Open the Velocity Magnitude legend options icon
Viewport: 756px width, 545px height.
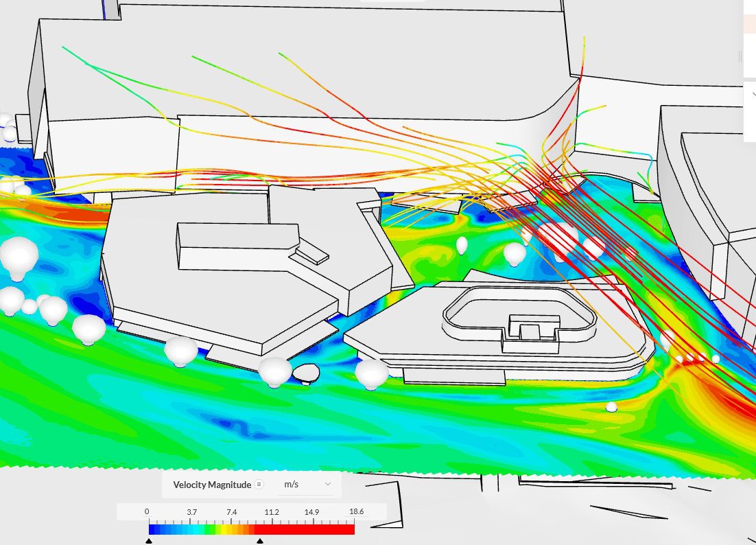pyautogui.click(x=259, y=484)
